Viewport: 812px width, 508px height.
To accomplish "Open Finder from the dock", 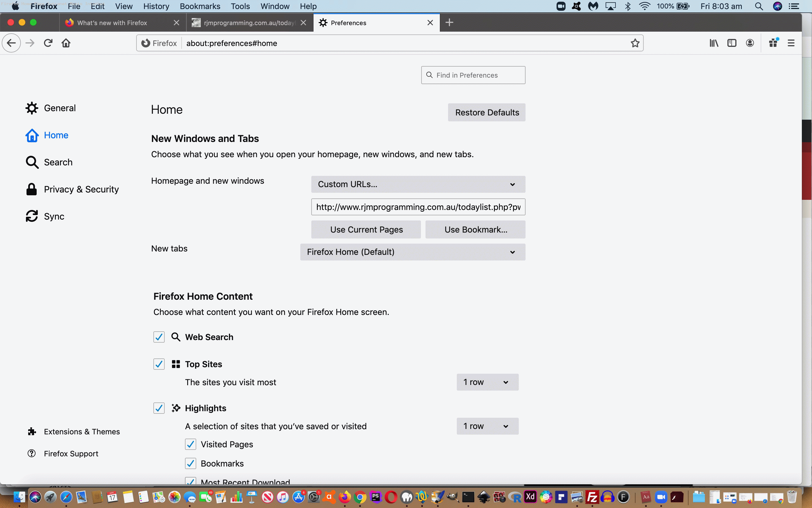I will (19, 497).
